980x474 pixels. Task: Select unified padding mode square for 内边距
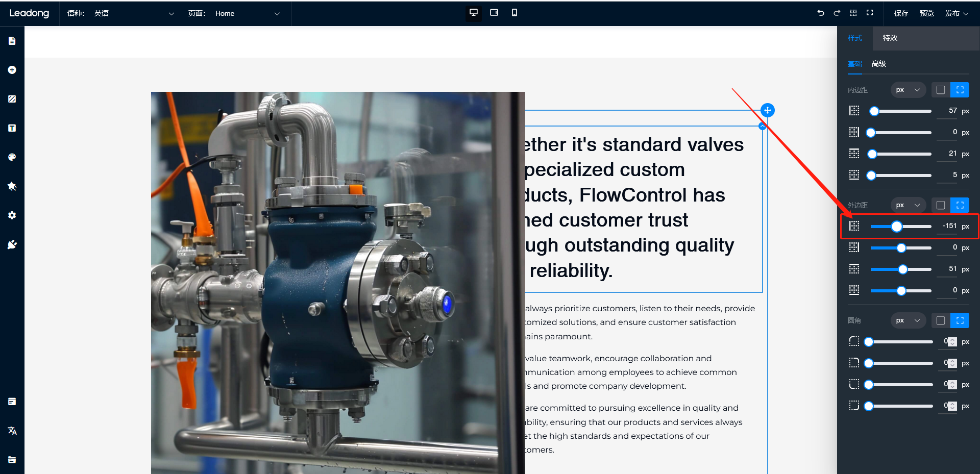[x=940, y=90]
